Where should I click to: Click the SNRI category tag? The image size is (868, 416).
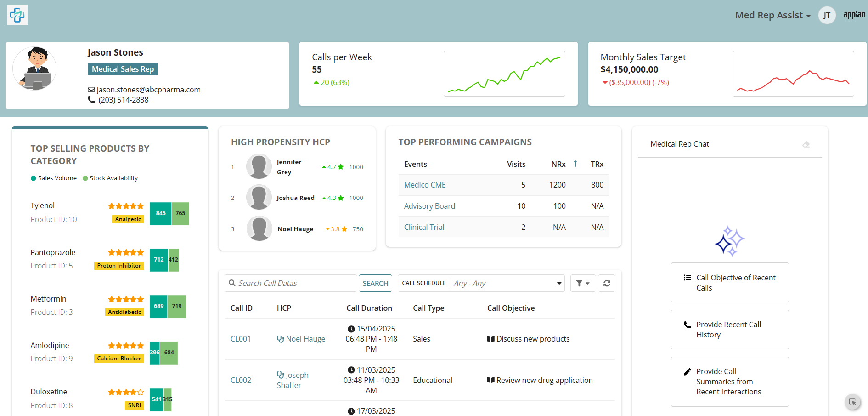click(x=135, y=405)
